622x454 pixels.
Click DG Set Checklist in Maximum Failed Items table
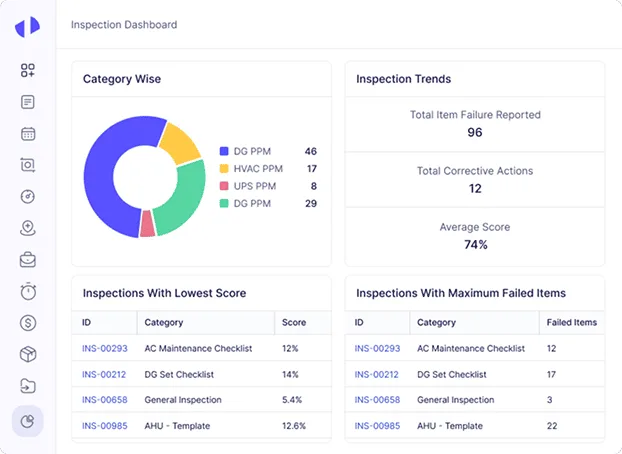click(451, 374)
